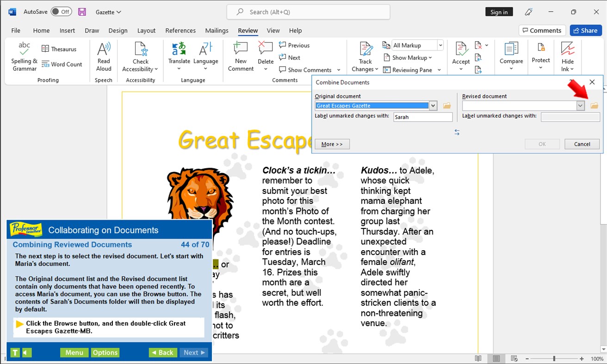This screenshot has height=364, width=607.
Task: Open Word Count statistics
Action: (x=62, y=64)
